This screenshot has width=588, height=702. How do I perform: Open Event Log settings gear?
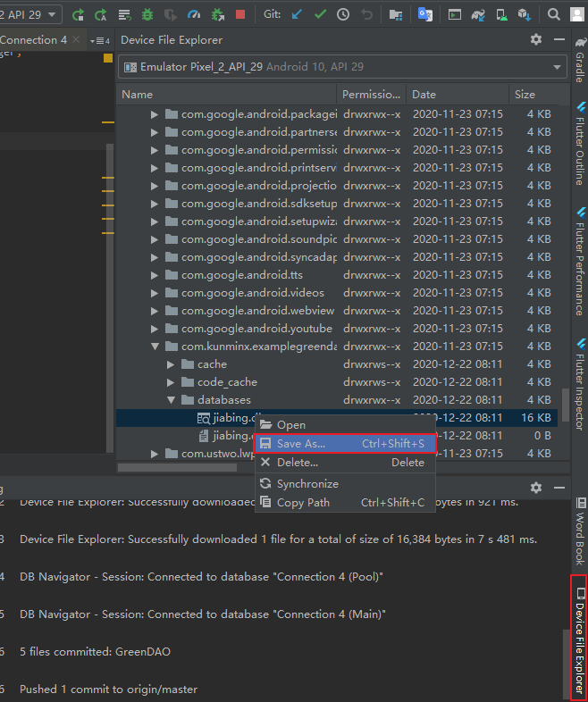[x=536, y=488]
